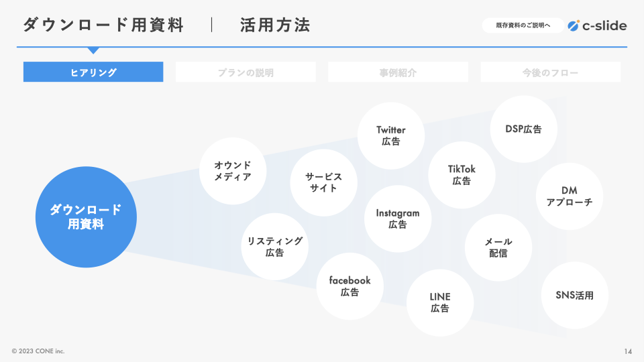Viewport: 644px width, 362px height.
Task: Click the 既存資料のご説明へ button
Action: 523,25
